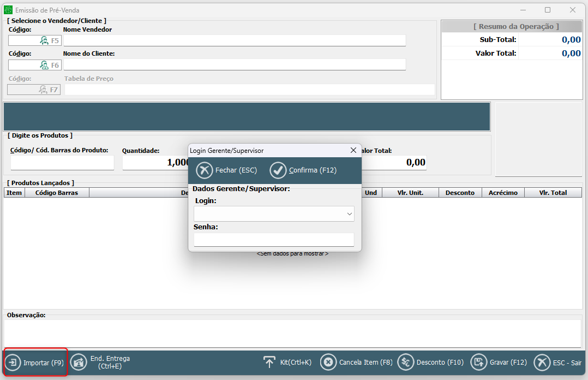Click the Código Barras column header
The image size is (588, 380).
[x=57, y=193]
